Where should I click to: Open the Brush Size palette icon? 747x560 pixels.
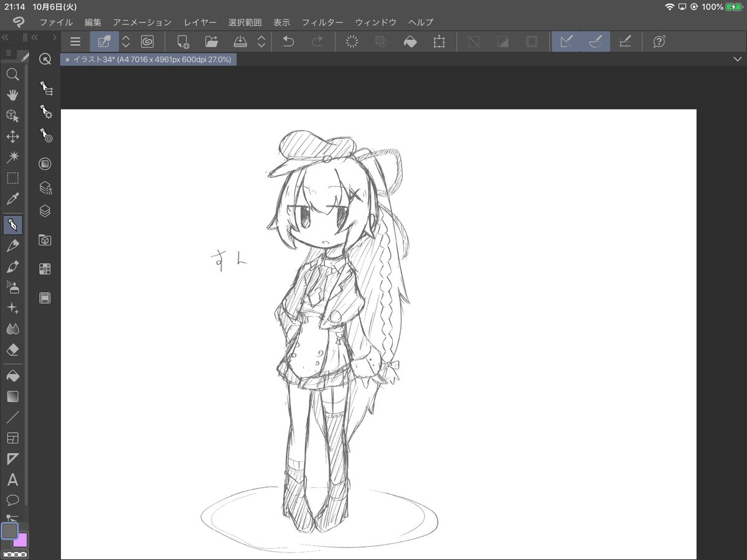click(x=45, y=135)
